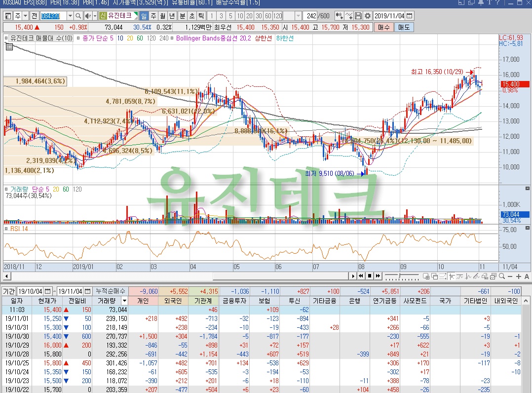This screenshot has height=393, width=532.
Task: Toggle the 유진테크 매물대 indicator box
Action: (6, 39)
